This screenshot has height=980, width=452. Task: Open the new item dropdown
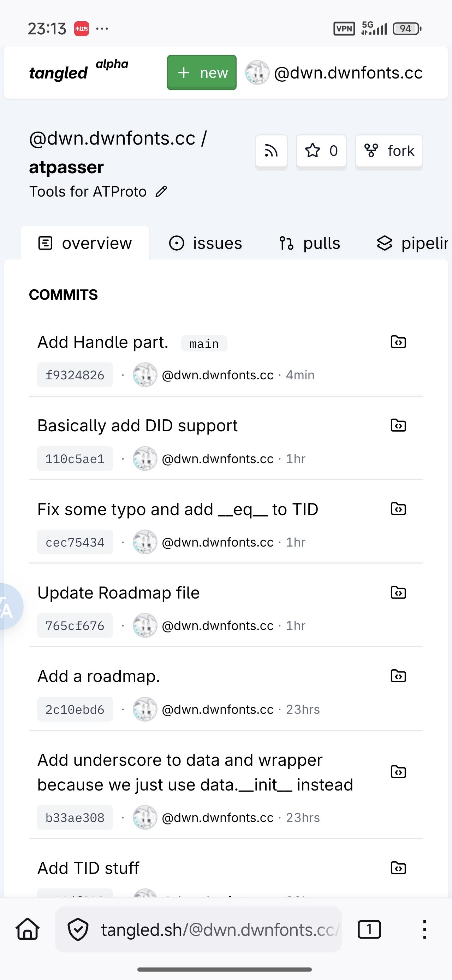coord(202,72)
